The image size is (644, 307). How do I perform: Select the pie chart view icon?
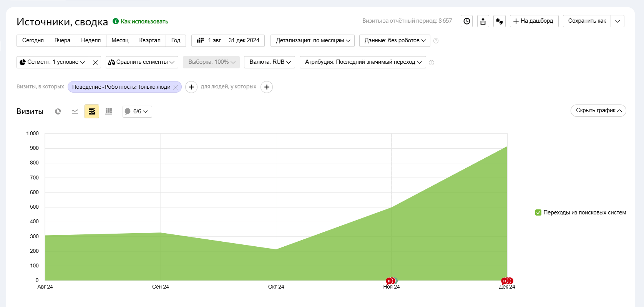58,111
